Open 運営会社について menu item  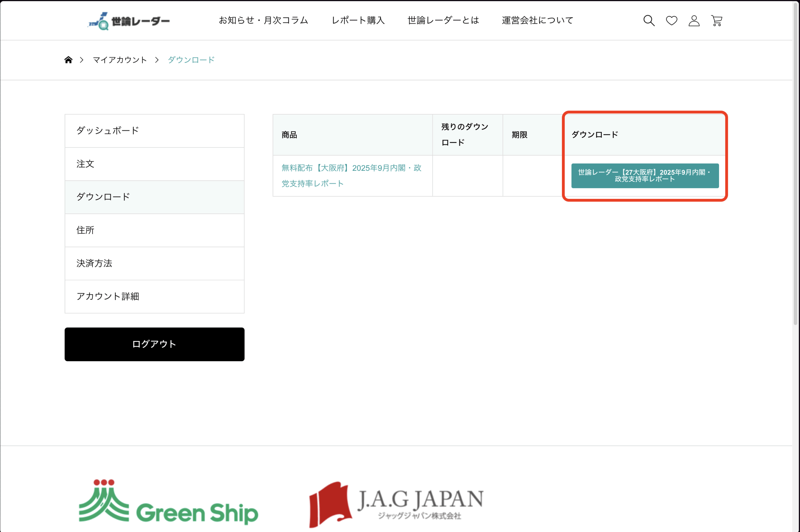coord(537,20)
